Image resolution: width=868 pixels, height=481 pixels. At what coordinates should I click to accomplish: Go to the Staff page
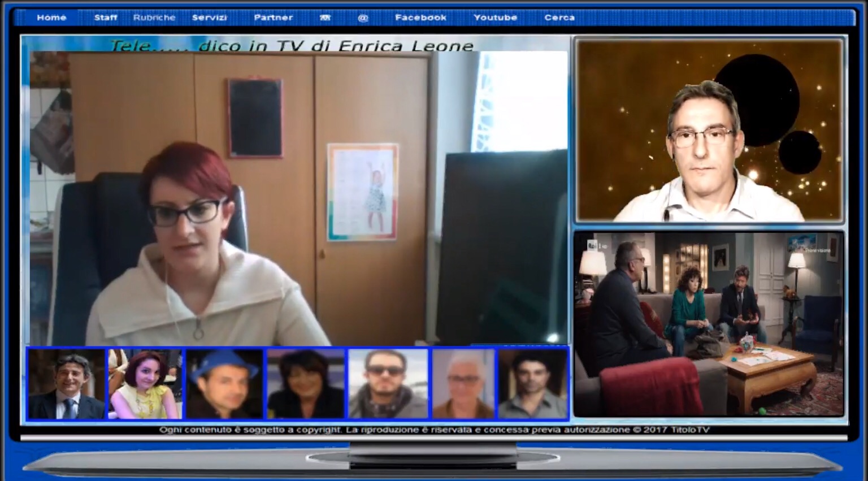tap(106, 18)
